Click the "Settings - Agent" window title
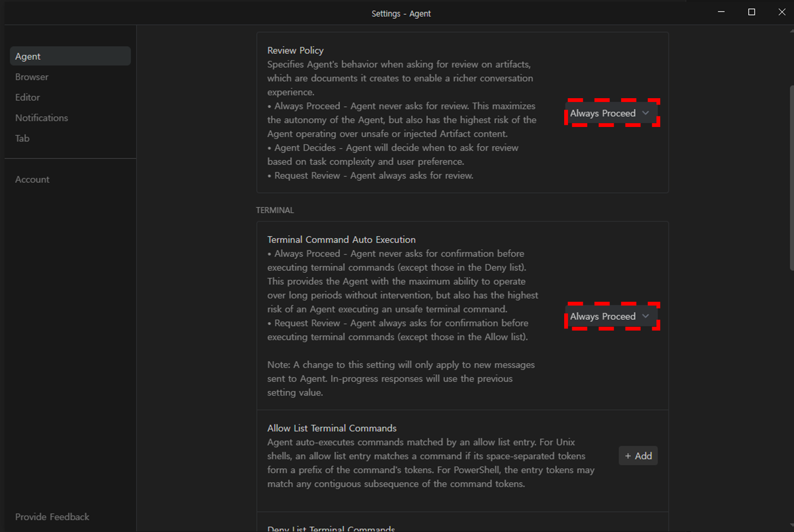Viewport: 794px width, 532px height. (x=401, y=14)
